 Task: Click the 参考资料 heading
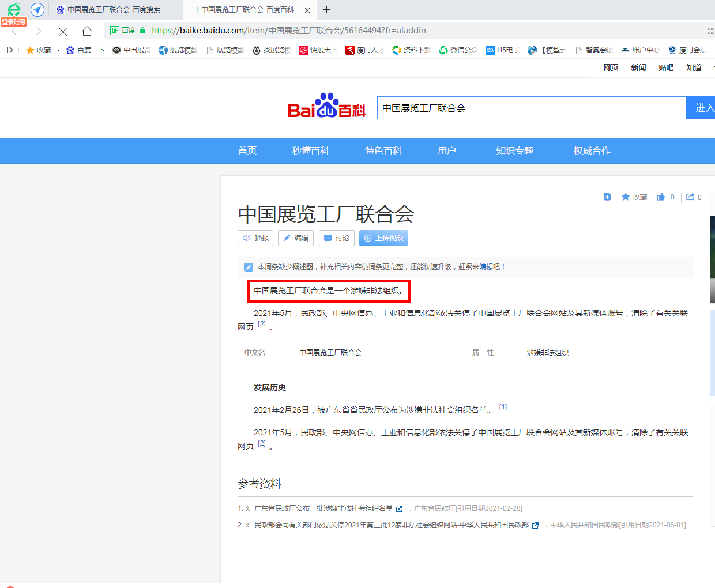259,484
